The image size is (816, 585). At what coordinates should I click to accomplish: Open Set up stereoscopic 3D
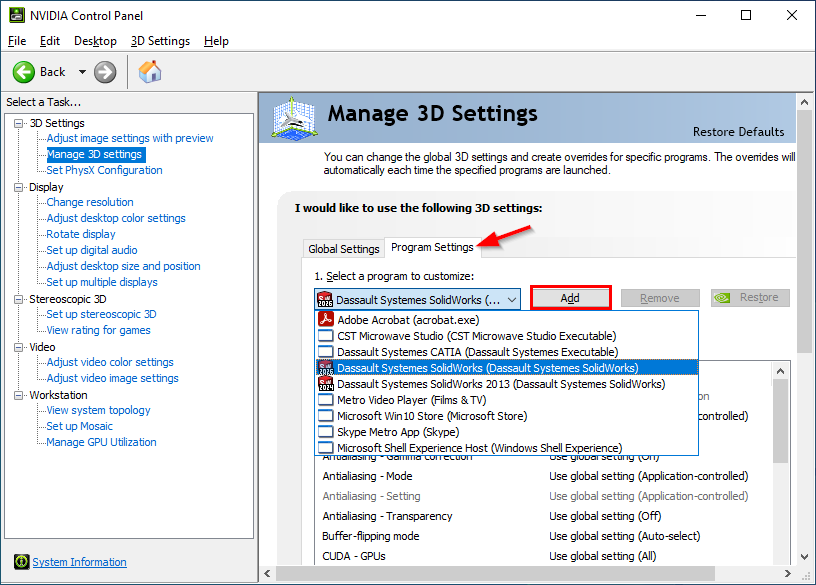coord(101,314)
